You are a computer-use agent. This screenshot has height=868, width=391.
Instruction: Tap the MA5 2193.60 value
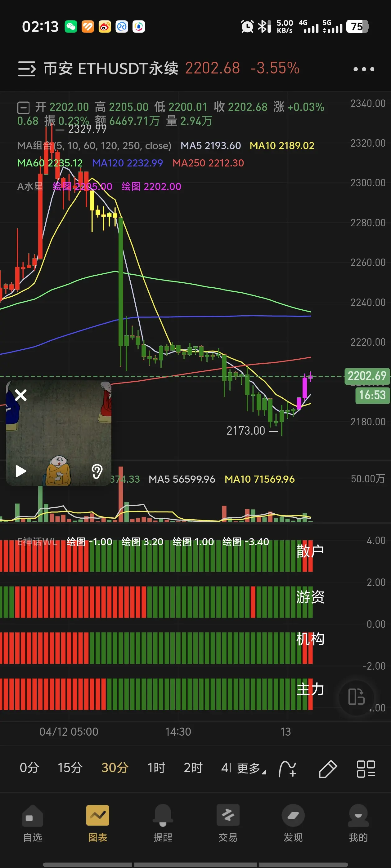pos(211,146)
